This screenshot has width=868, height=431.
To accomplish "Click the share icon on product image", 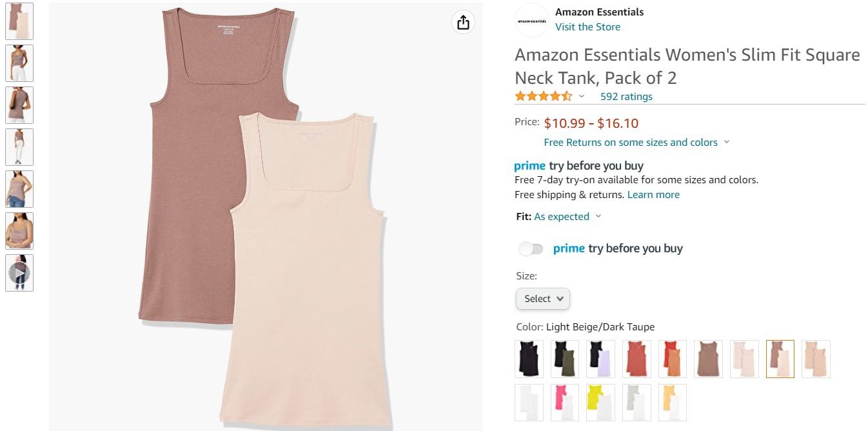I will click(463, 23).
